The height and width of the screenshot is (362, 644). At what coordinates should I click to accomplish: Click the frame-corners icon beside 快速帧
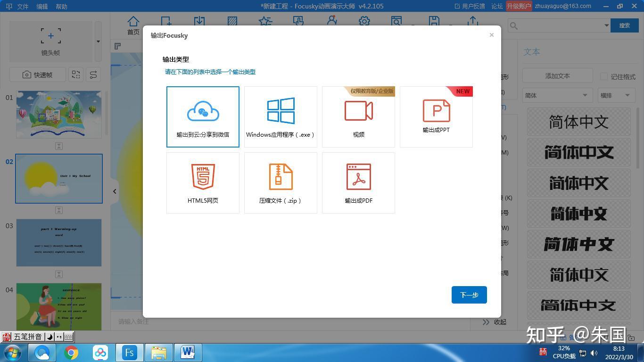coord(76,74)
